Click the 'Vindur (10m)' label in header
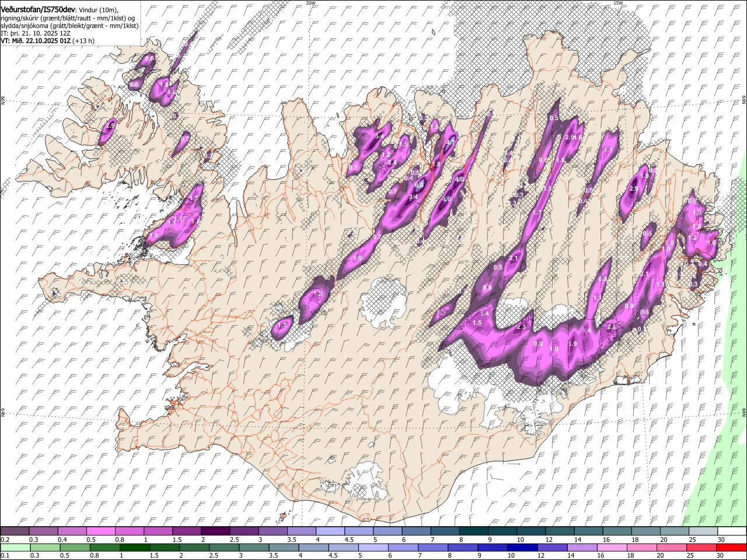Viewport: 747px width, 560px height. [97, 10]
